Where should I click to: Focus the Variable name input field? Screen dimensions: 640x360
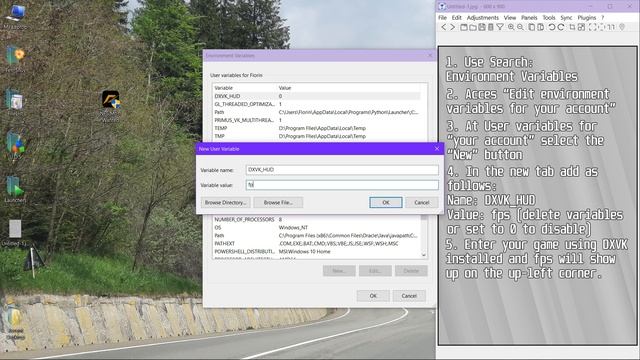coord(342,169)
